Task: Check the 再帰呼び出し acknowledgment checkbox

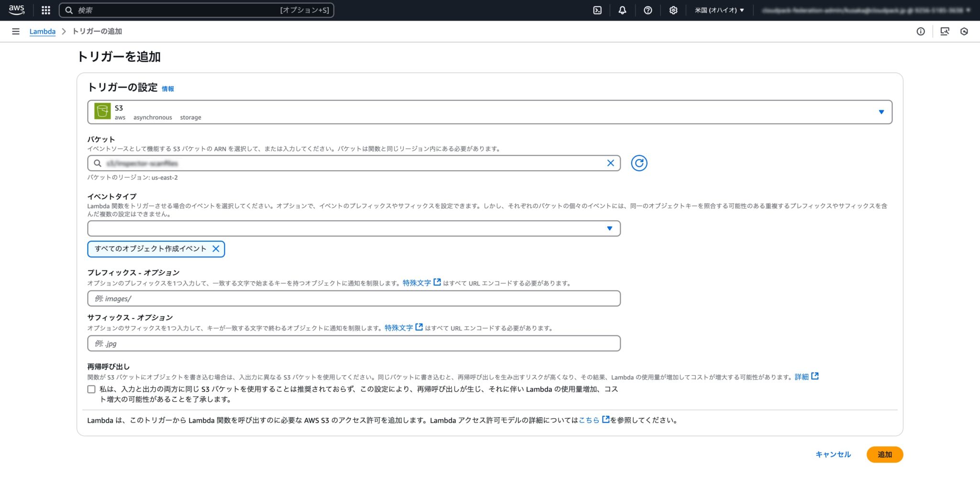Action: coord(91,389)
